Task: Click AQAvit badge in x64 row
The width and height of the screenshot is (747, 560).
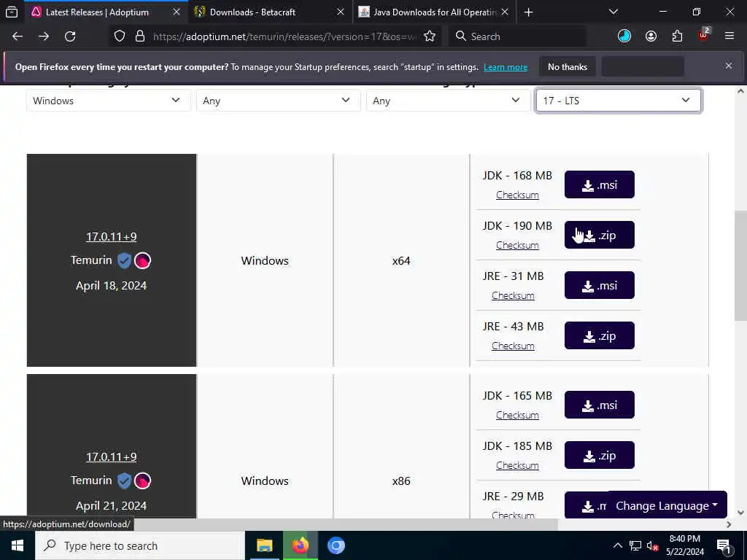Action: tap(142, 260)
